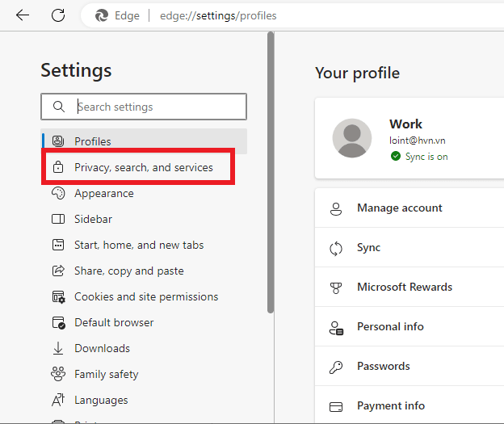Open Passwords settings
The width and height of the screenshot is (504, 424).
[x=409, y=366]
